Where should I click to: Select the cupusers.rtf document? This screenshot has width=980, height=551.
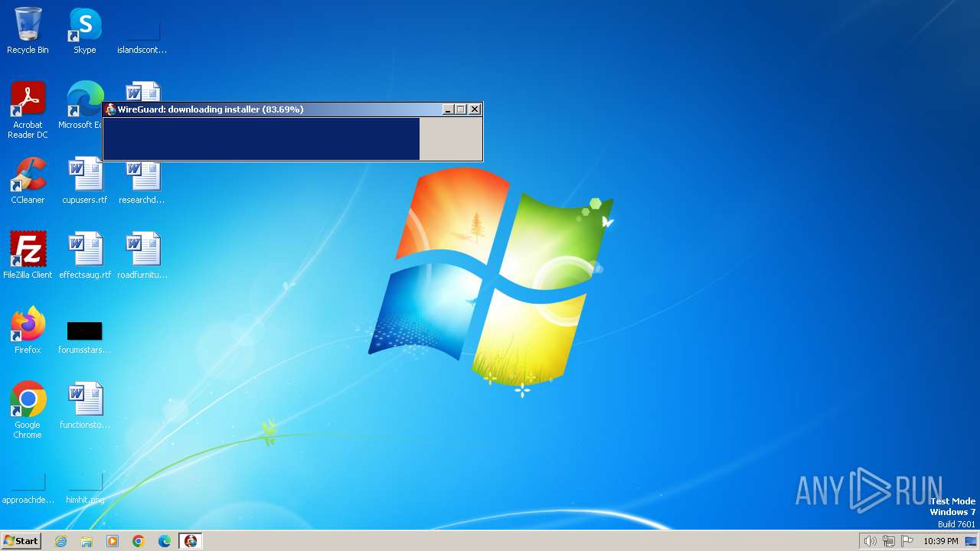point(85,181)
